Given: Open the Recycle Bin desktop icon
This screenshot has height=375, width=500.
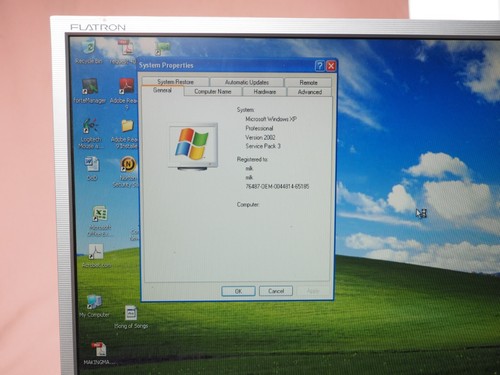Looking at the screenshot, I should coord(89,52).
